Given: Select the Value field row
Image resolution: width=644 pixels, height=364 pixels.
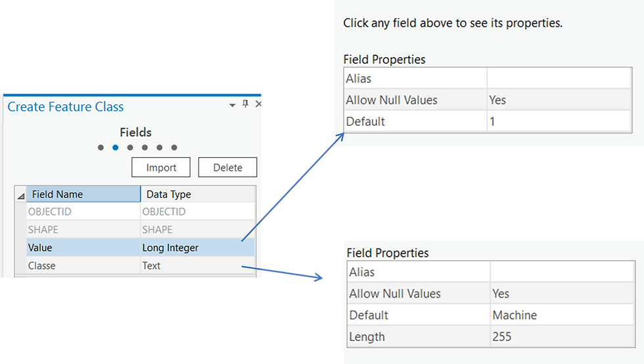Looking at the screenshot, I should click(141, 248).
